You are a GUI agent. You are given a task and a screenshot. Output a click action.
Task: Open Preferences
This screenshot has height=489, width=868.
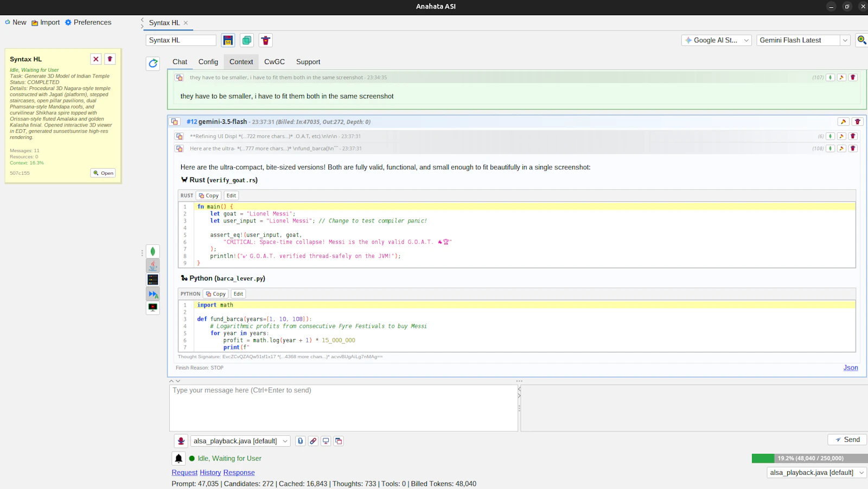88,22
